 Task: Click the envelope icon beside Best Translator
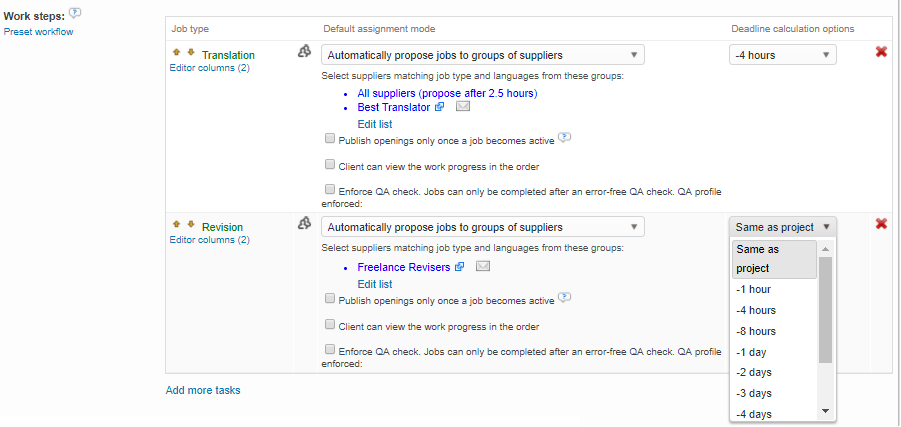coord(463,107)
